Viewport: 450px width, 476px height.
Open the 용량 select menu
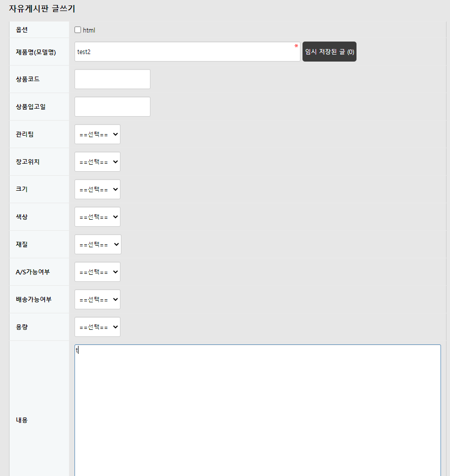point(97,327)
